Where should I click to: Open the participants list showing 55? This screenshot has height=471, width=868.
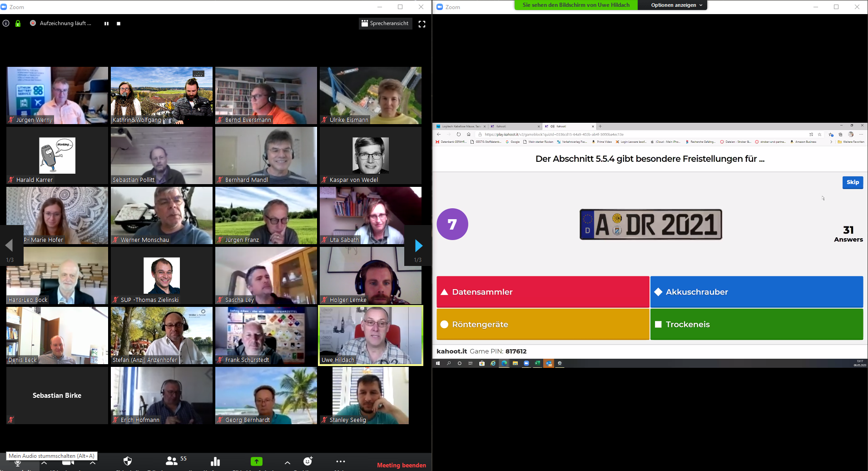176,461
